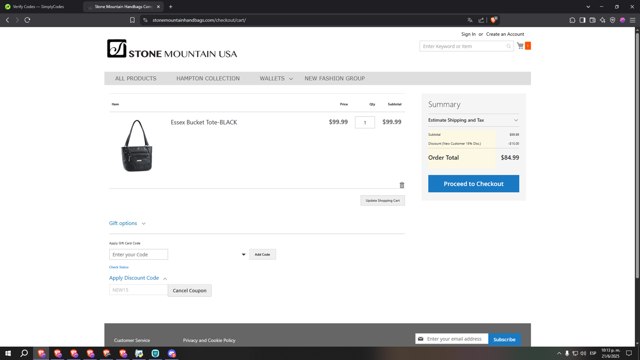Open Brave Shields lion icon

point(493,20)
